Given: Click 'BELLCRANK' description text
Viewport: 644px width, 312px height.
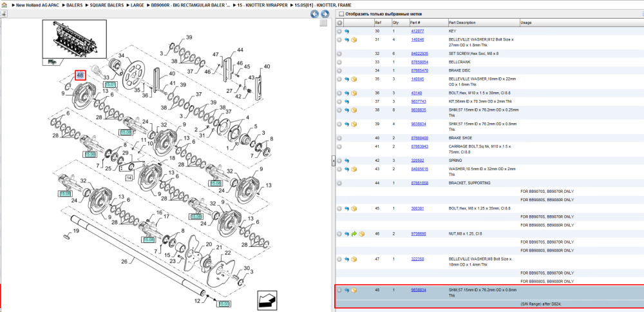Looking at the screenshot, I should (460, 62).
